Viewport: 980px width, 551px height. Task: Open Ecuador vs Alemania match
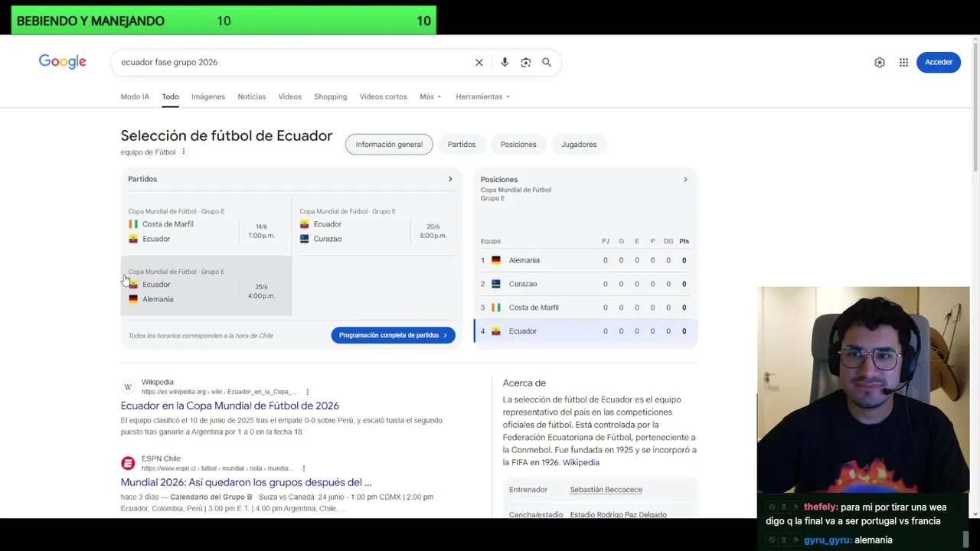coord(206,285)
